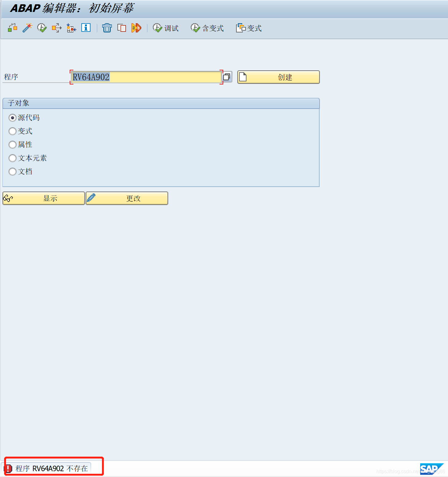Click the execute program icon

[42, 28]
